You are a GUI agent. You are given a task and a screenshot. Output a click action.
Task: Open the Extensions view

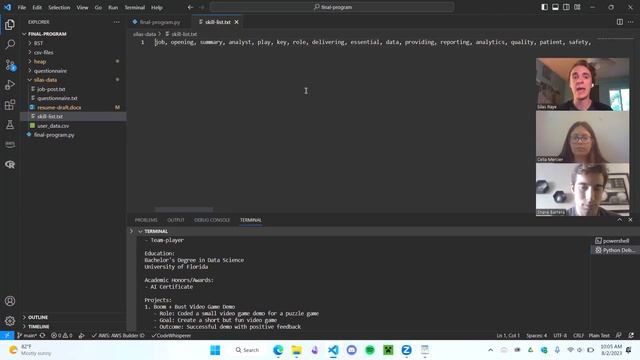[10, 104]
